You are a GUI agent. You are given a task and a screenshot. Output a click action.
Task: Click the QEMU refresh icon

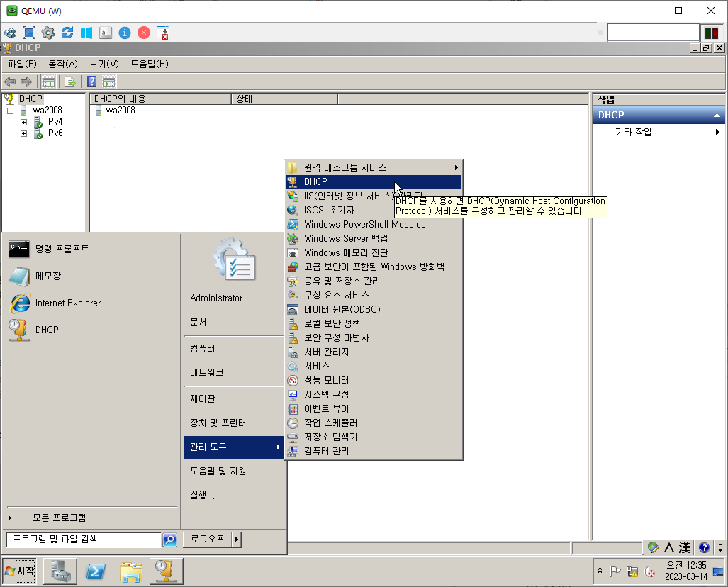click(67, 33)
